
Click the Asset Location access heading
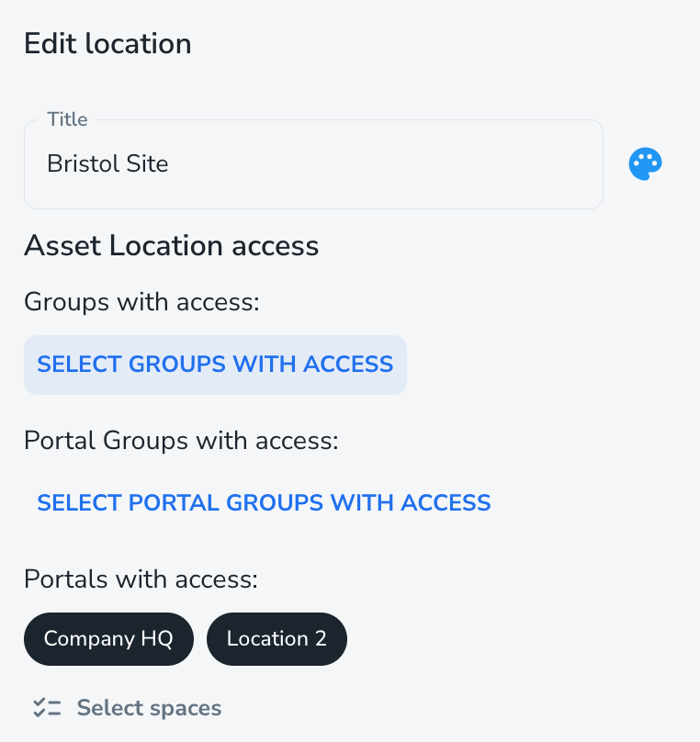point(171,245)
